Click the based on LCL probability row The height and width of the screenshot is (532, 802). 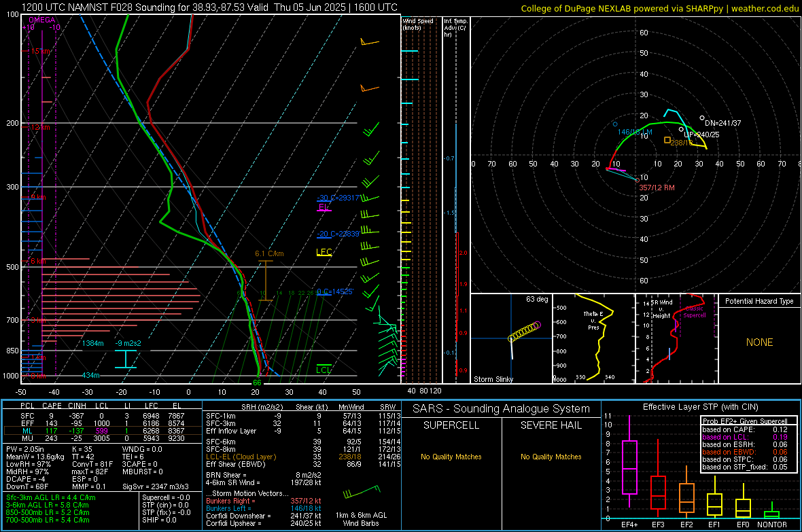[x=745, y=437]
